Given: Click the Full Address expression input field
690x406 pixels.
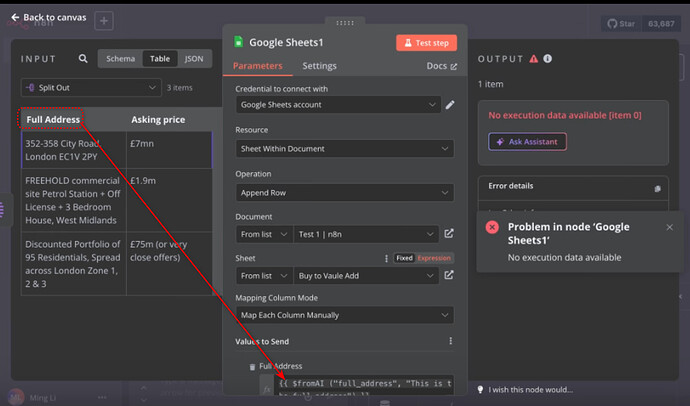Looking at the screenshot, I should click(x=364, y=386).
